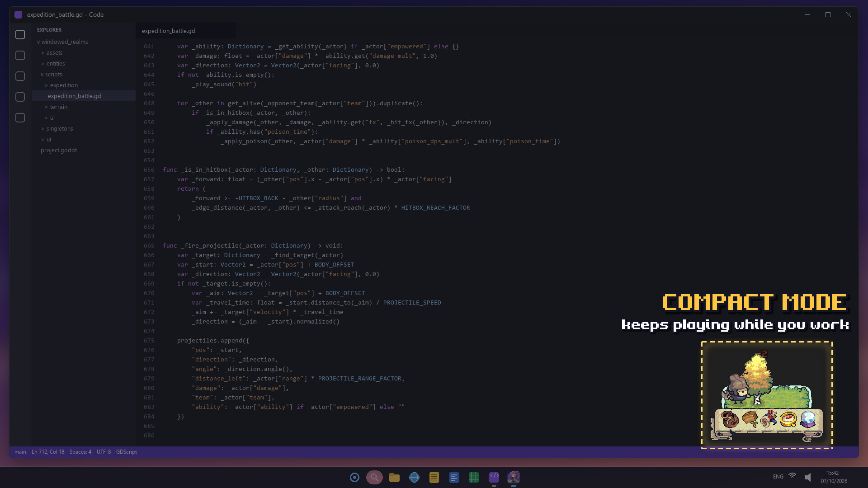This screenshot has width=868, height=488.
Task: Click the wooden mallet icon in game widget
Action: [749, 419]
